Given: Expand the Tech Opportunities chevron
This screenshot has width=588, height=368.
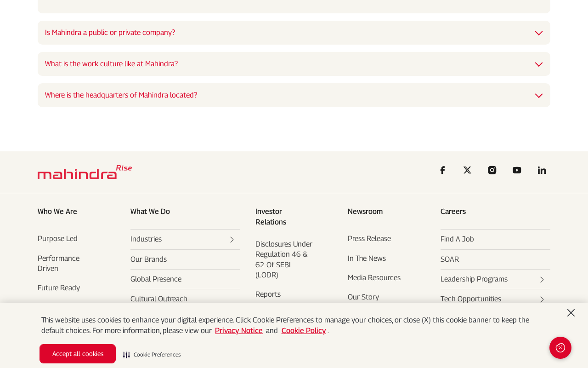Looking at the screenshot, I should [542, 299].
